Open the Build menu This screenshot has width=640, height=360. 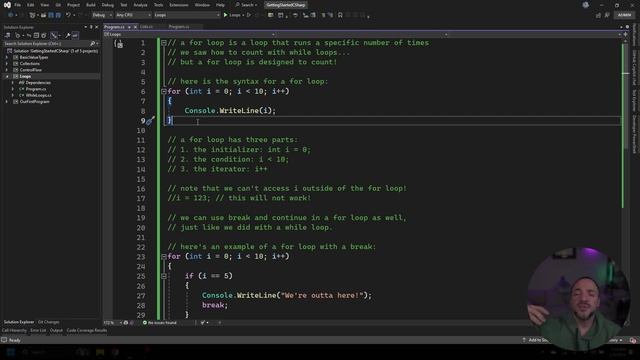[x=91, y=5]
